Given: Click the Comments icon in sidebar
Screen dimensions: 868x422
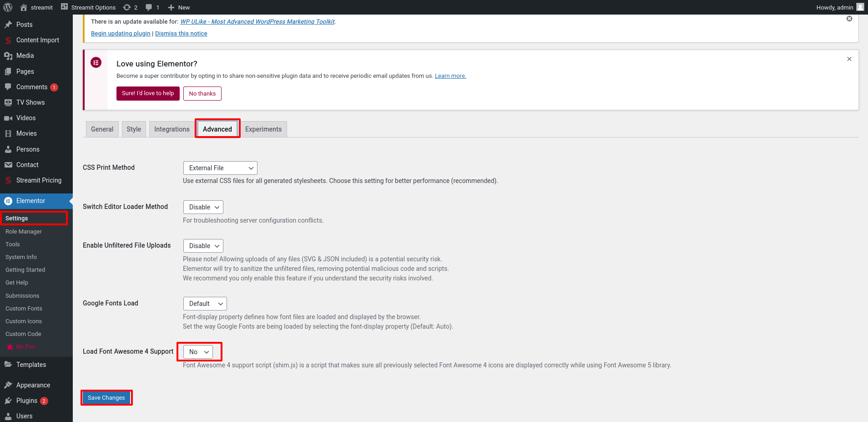Looking at the screenshot, I should coord(8,87).
